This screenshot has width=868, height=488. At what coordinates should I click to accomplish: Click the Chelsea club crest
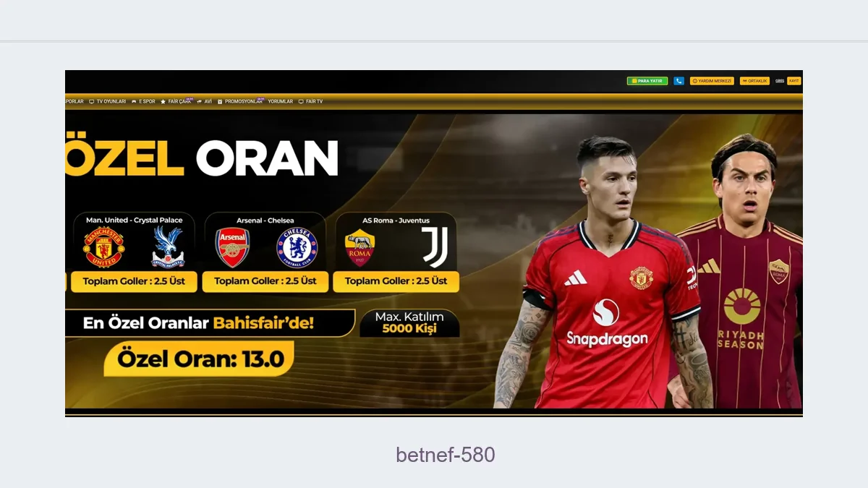coord(297,247)
